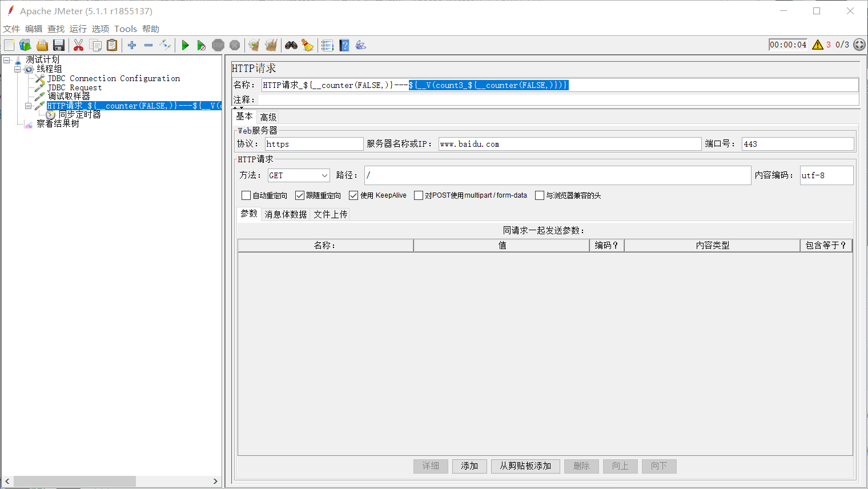Uncheck the 跟随重定向 checkbox
Screen dimensions: 868x489
[x=300, y=195]
